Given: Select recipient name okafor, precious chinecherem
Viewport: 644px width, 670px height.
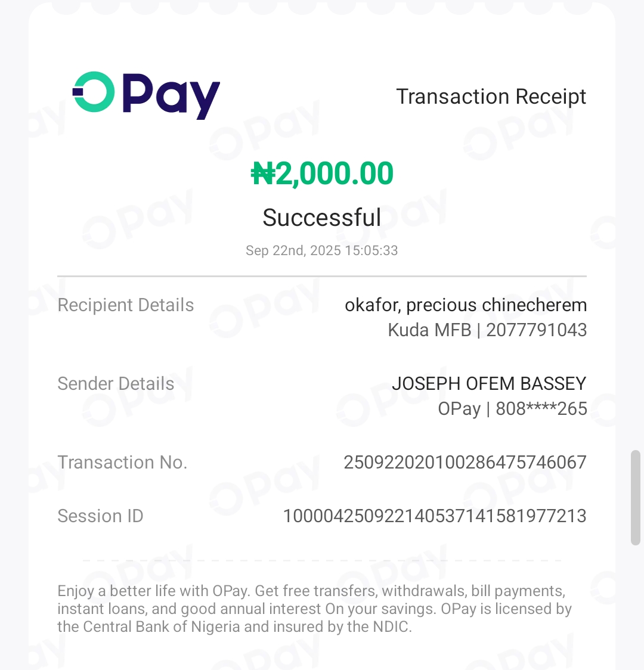Looking at the screenshot, I should [466, 305].
